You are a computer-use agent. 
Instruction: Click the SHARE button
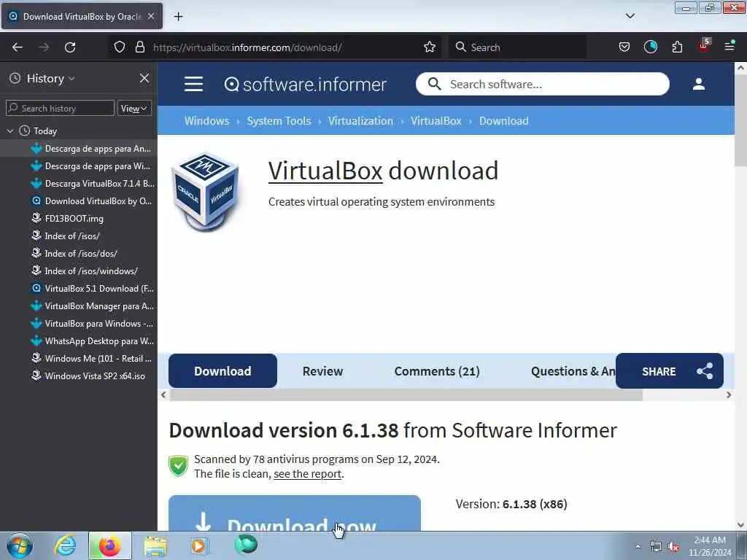(x=670, y=371)
